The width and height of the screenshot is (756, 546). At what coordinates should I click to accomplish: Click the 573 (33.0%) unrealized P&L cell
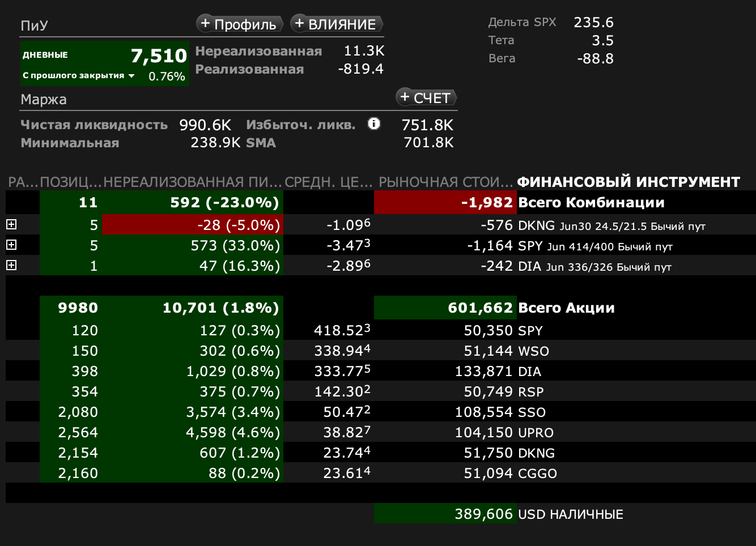[193, 245]
